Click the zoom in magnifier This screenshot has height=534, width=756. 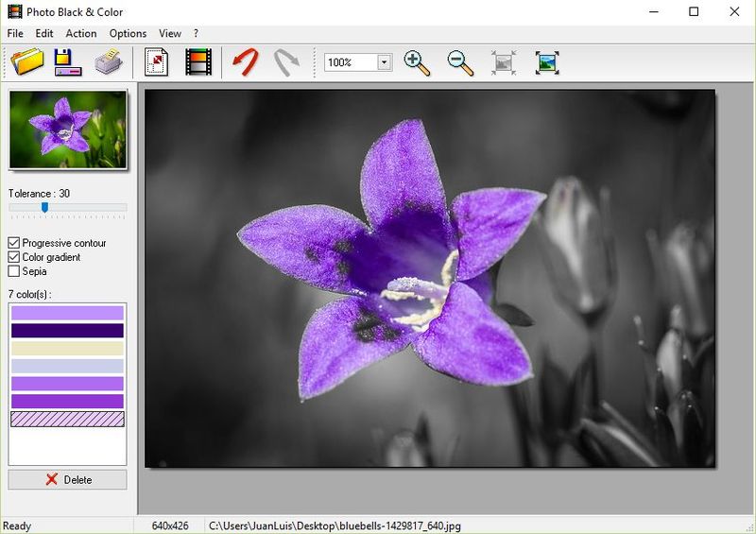pyautogui.click(x=417, y=62)
